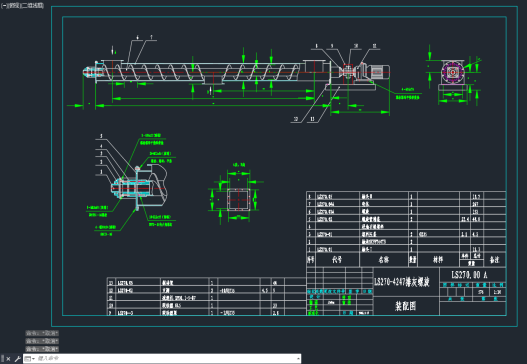
Task: Open command line customization wrench icon
Action: point(17,359)
